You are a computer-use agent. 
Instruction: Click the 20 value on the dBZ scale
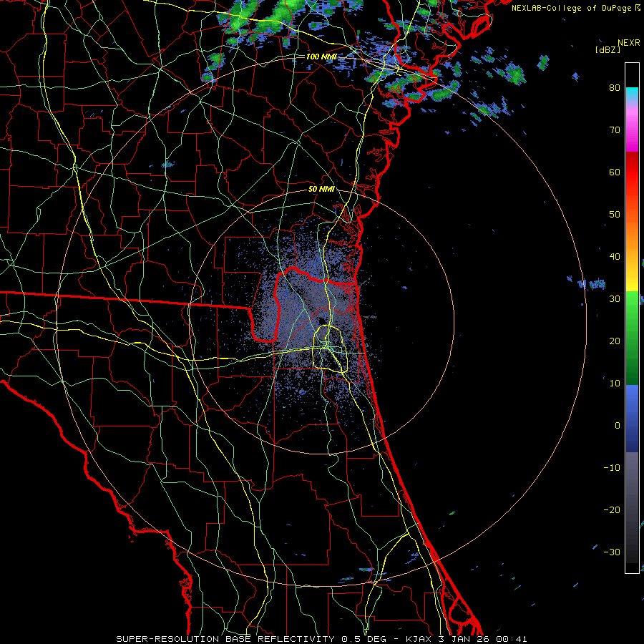coord(615,341)
